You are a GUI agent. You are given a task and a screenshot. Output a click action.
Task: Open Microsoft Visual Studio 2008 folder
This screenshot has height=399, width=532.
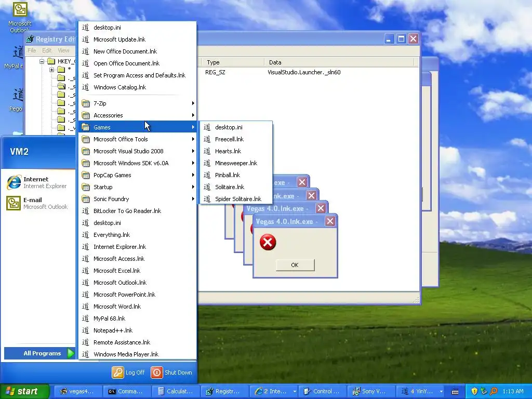tap(137, 151)
